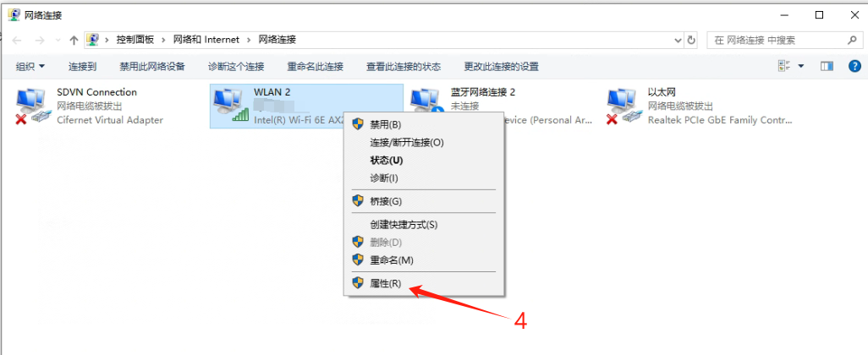This screenshot has width=868, height=355.
Task: Click the 禁用此网络设备 toolbar button
Action: point(152,67)
